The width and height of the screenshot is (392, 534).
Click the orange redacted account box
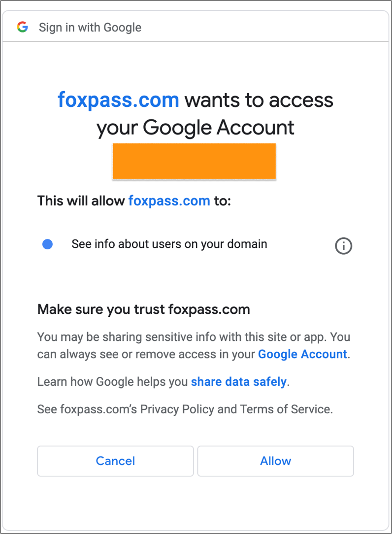194,161
